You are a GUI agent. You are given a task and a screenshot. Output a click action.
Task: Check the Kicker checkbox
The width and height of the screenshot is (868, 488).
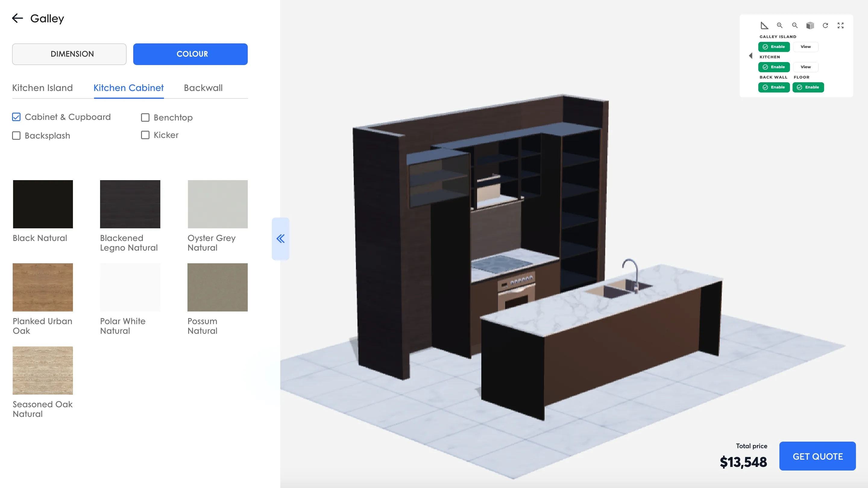click(x=145, y=135)
